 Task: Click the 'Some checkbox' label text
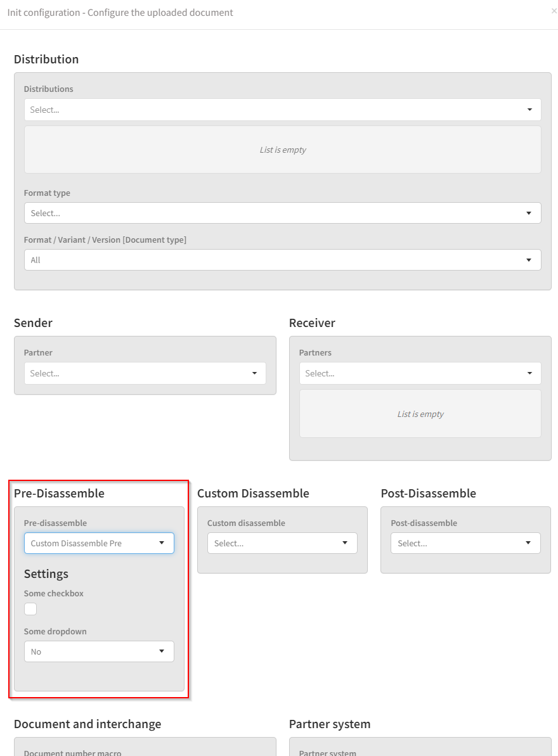point(54,594)
